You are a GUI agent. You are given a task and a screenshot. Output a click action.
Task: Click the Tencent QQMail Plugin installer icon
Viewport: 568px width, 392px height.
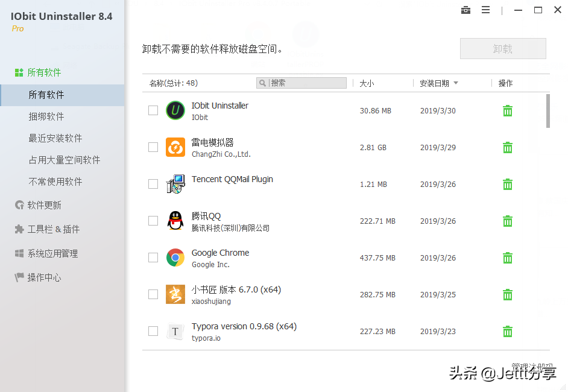(175, 184)
